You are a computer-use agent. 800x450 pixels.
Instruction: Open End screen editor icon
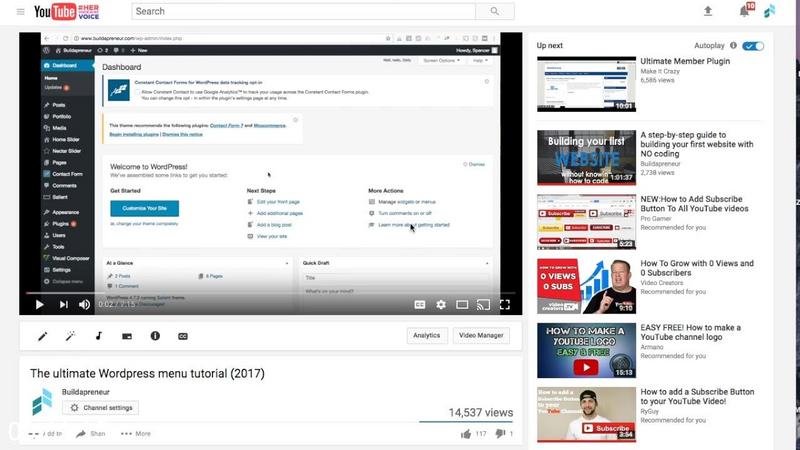[x=127, y=336]
